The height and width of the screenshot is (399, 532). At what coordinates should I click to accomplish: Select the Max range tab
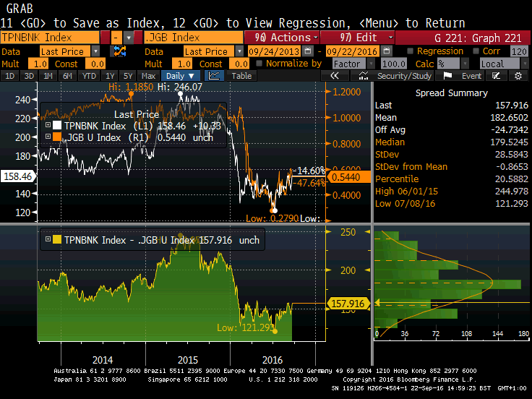coord(149,76)
